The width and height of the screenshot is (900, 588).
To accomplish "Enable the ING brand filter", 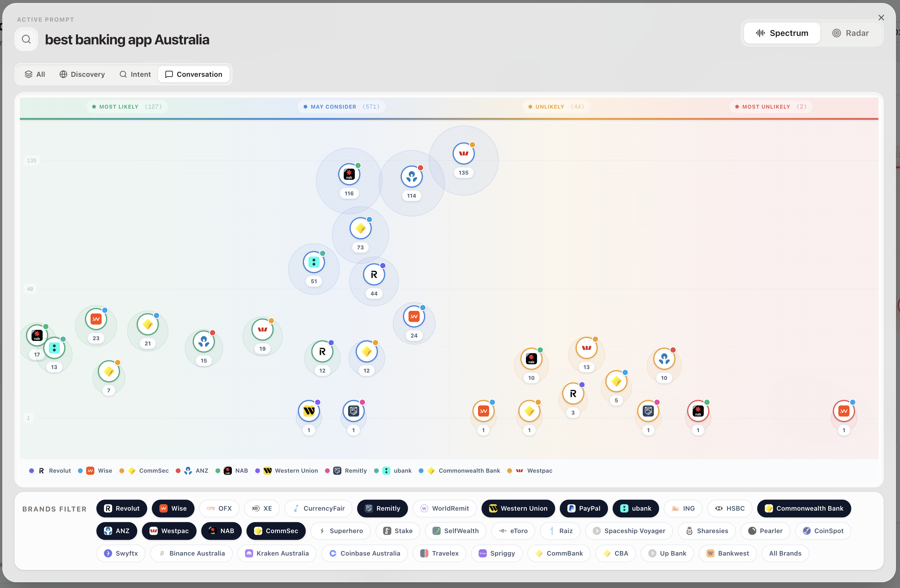I will tap(683, 509).
